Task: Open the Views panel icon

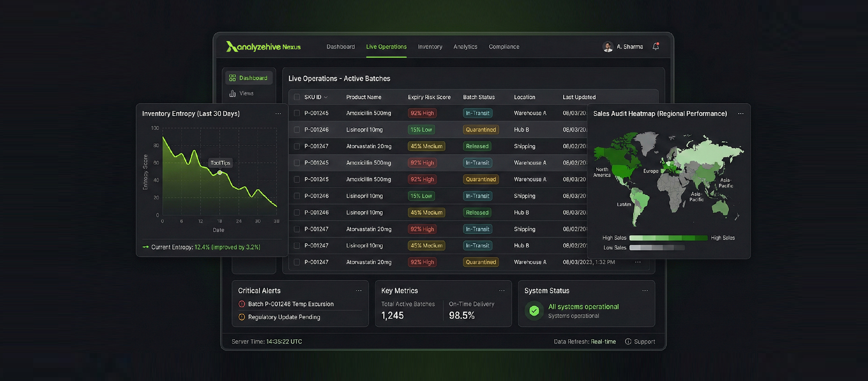Action: pyautogui.click(x=232, y=93)
